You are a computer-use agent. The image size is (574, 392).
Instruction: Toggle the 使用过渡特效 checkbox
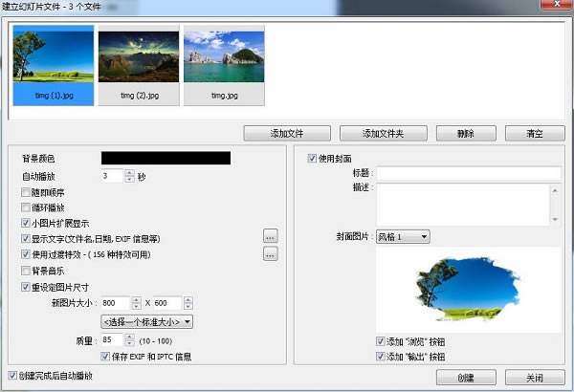coord(25,254)
